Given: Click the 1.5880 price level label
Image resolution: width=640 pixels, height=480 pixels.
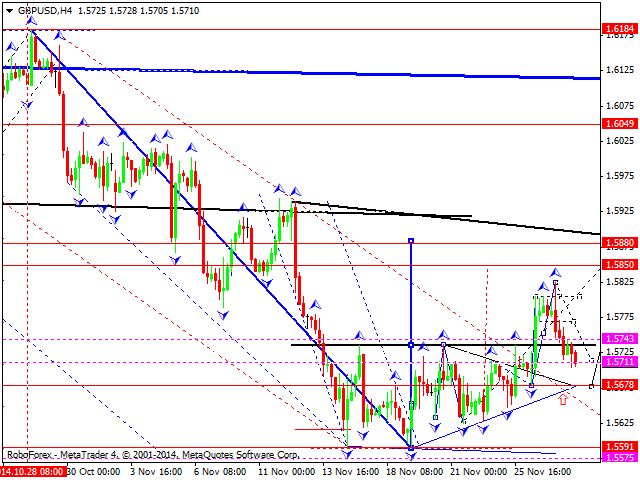Looking at the screenshot, I should [620, 243].
